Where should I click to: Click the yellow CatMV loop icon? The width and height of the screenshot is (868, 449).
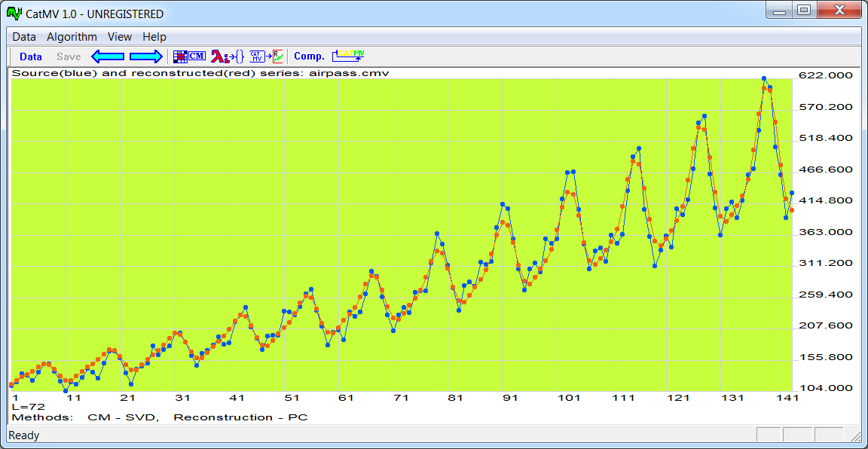click(x=348, y=56)
